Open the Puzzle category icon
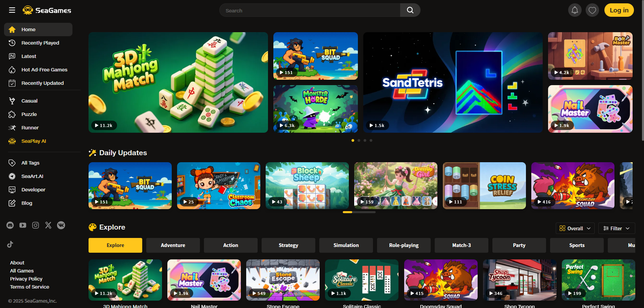 tap(12, 114)
